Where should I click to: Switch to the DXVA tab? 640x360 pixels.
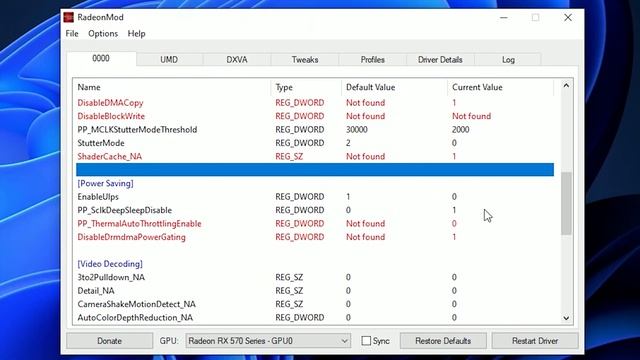pyautogui.click(x=237, y=60)
